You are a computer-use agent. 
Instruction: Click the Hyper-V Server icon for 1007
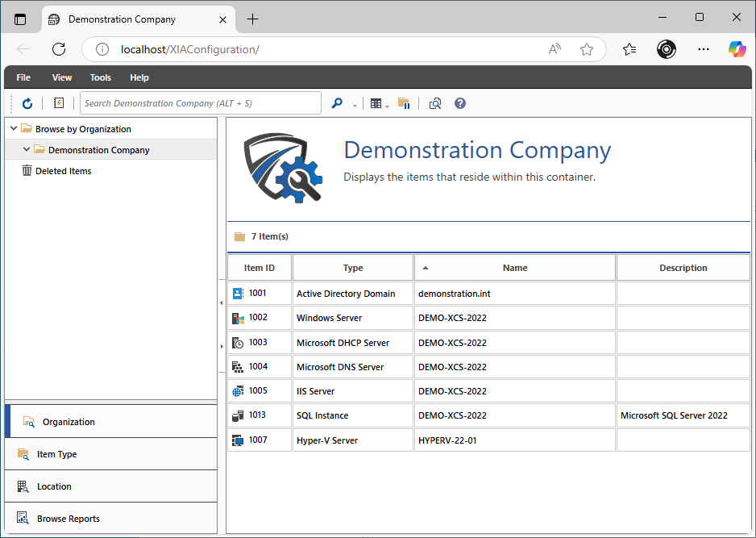point(239,440)
